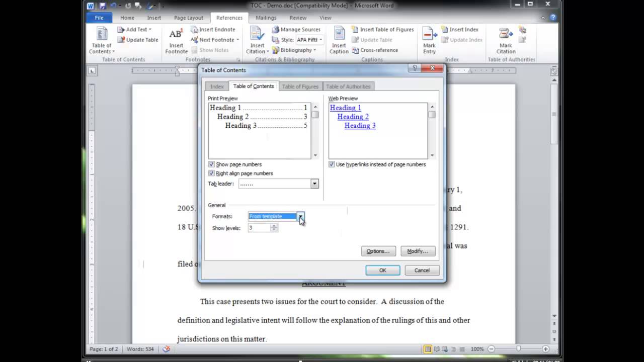This screenshot has height=362, width=644.
Task: Open the Bibliography menu
Action: pyautogui.click(x=294, y=50)
